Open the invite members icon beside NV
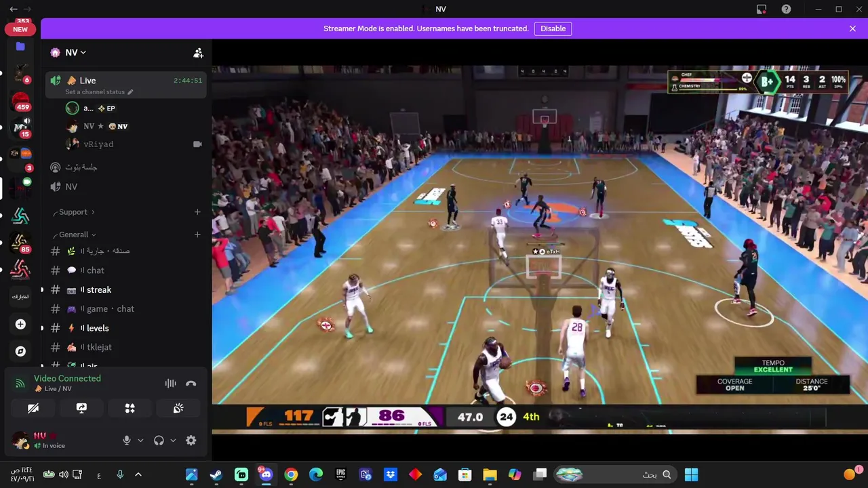868x488 pixels. tap(198, 53)
